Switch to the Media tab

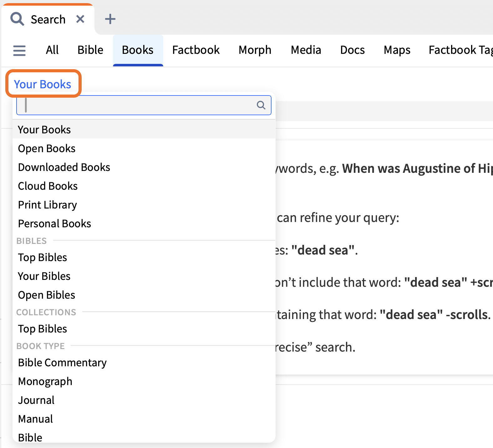[x=306, y=50]
